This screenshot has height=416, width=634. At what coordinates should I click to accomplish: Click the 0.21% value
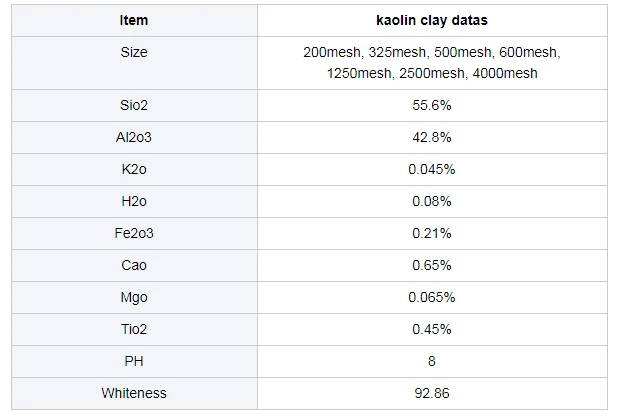[432, 233]
